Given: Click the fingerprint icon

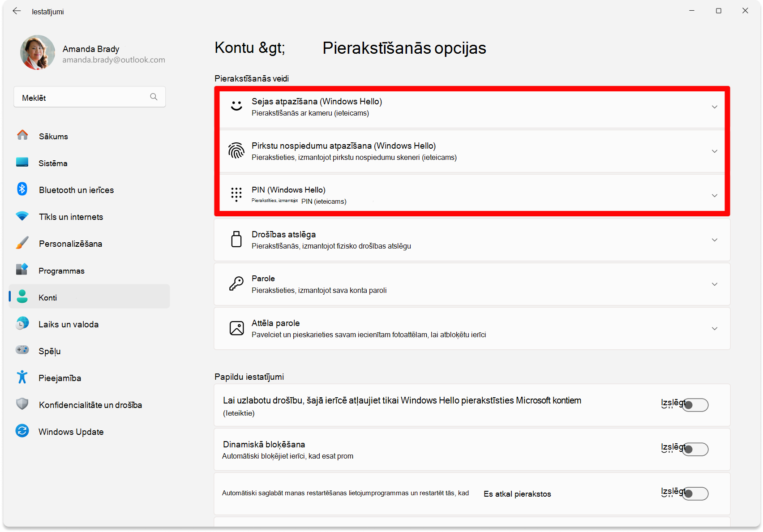Looking at the screenshot, I should pos(236,150).
